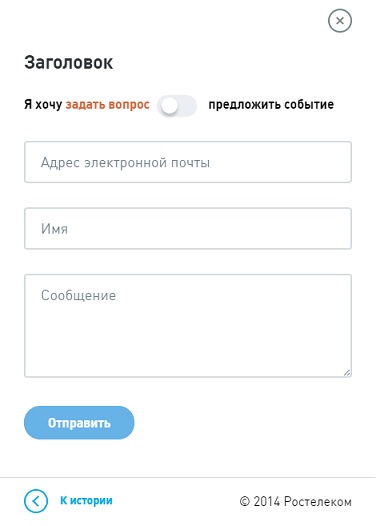
Task: Click the circled back arrow icon
Action: click(36, 501)
